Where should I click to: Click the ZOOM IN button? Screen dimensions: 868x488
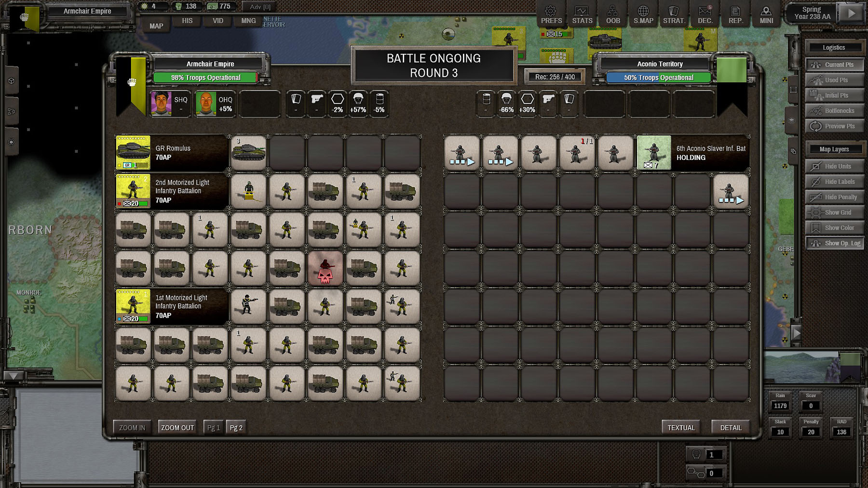132,427
